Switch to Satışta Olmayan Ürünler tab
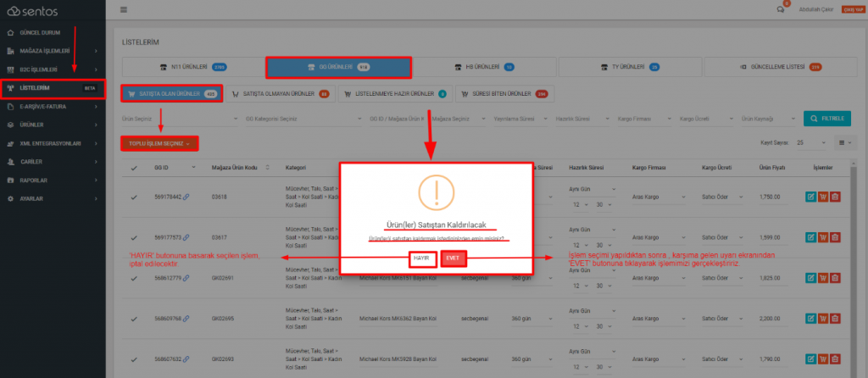Screen dimensions: 868x378 (280, 93)
